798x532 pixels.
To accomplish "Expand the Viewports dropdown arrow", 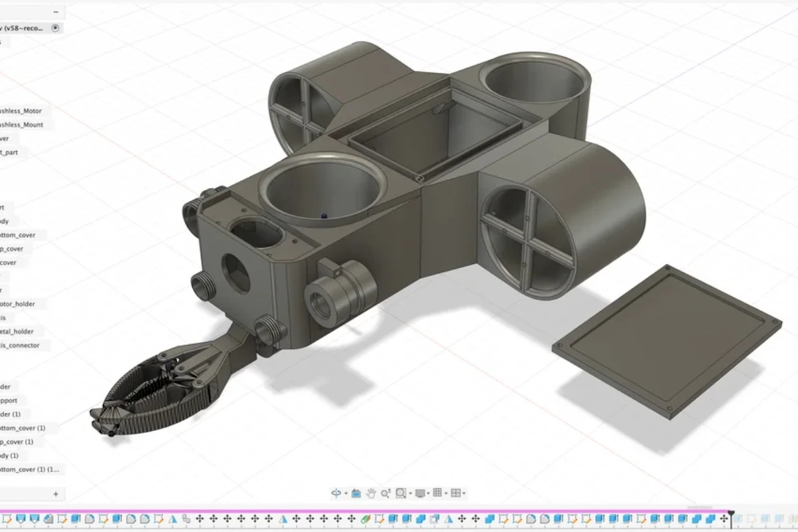I will (464, 493).
